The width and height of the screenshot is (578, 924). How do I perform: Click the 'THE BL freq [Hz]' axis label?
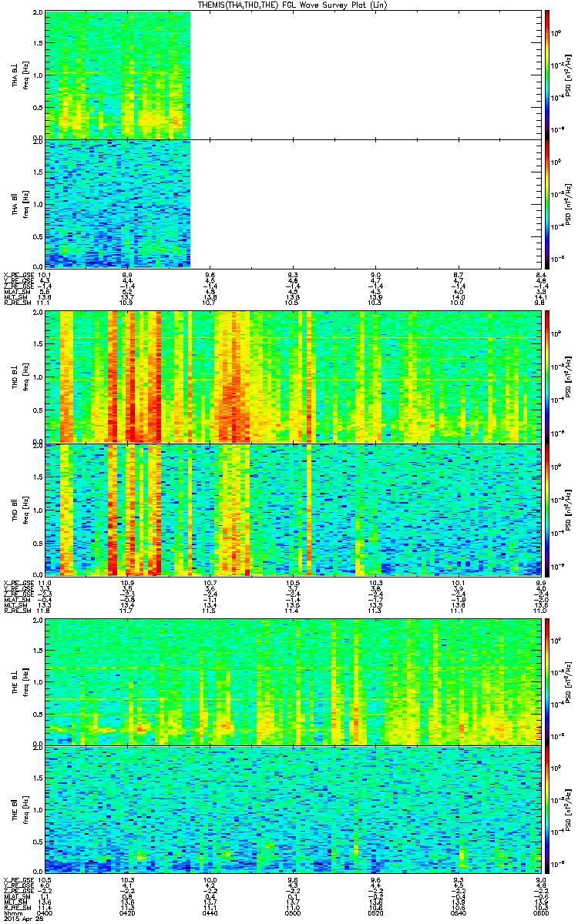coord(19,682)
